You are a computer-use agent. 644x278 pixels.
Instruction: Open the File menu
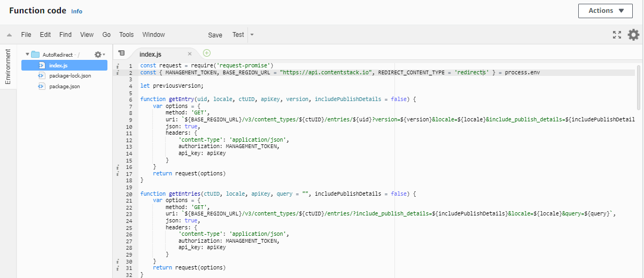(26, 35)
